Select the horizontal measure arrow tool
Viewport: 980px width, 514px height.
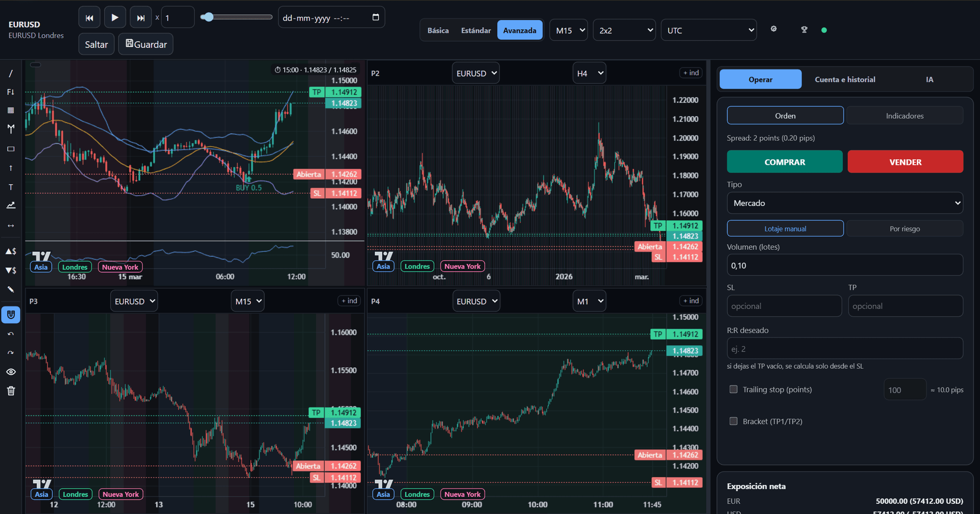point(11,226)
